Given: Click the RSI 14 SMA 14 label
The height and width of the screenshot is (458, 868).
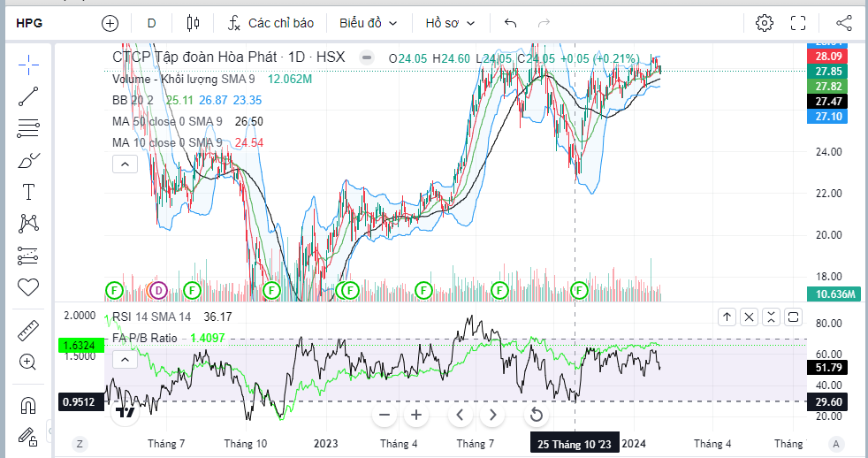Looking at the screenshot, I should point(152,317).
